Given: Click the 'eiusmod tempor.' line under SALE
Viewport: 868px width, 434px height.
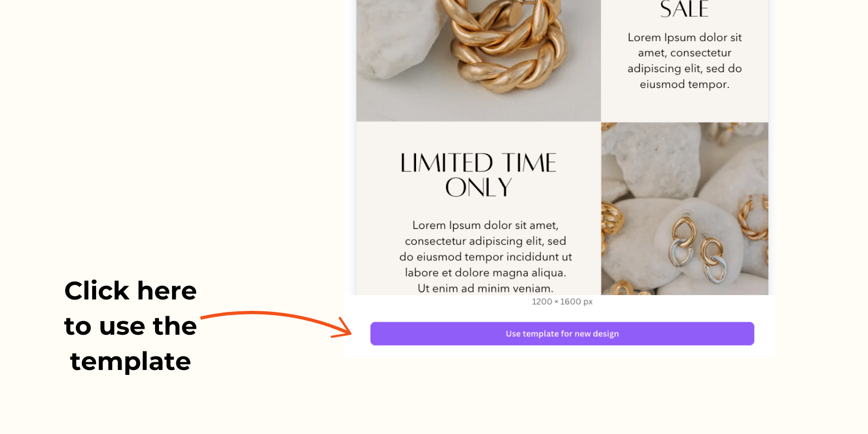Looking at the screenshot, I should pos(685,84).
